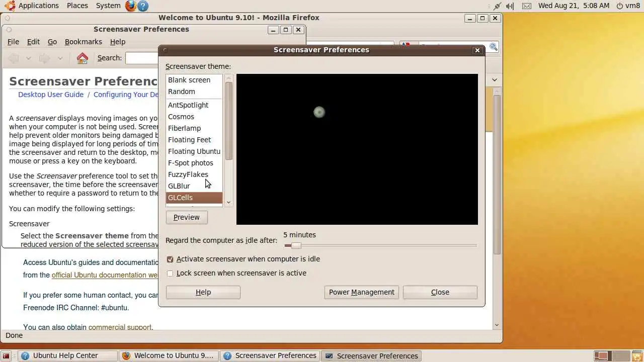Open the Help menu in help window
The width and height of the screenshot is (644, 362).
tap(118, 42)
